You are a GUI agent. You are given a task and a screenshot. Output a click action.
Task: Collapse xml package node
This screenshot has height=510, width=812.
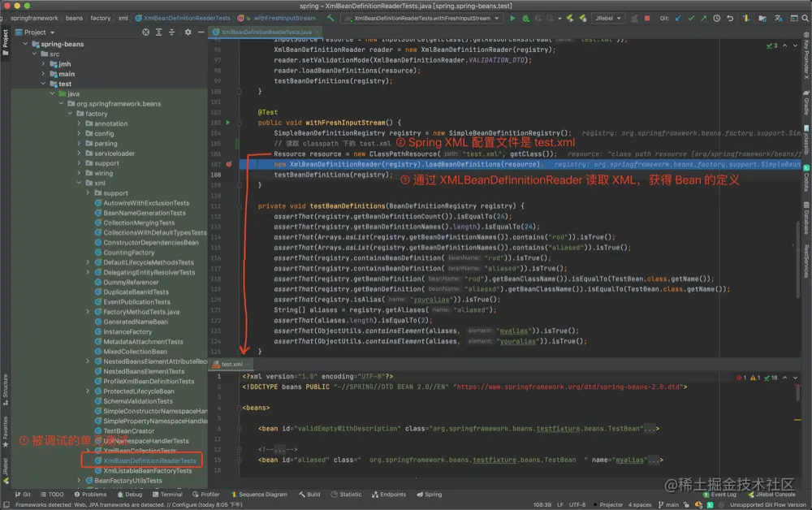(79, 184)
